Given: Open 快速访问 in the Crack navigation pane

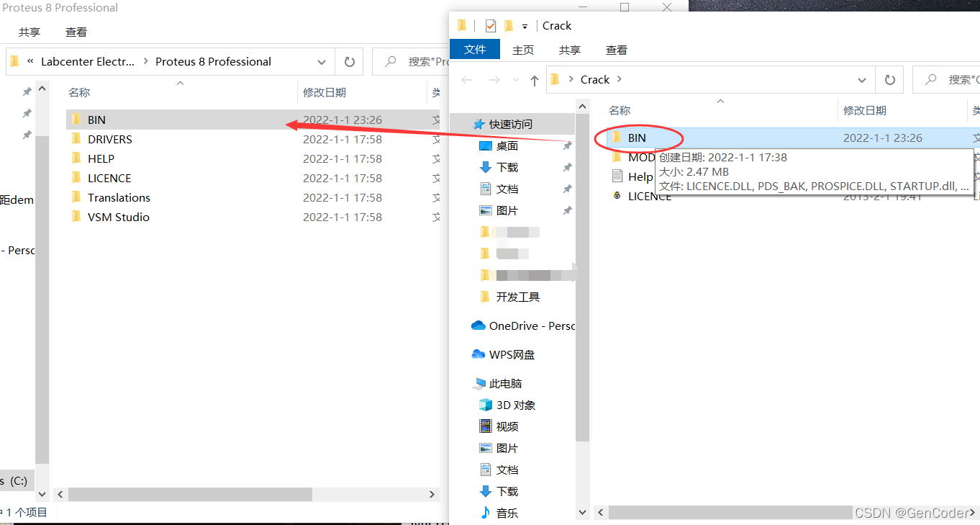Looking at the screenshot, I should (511, 124).
